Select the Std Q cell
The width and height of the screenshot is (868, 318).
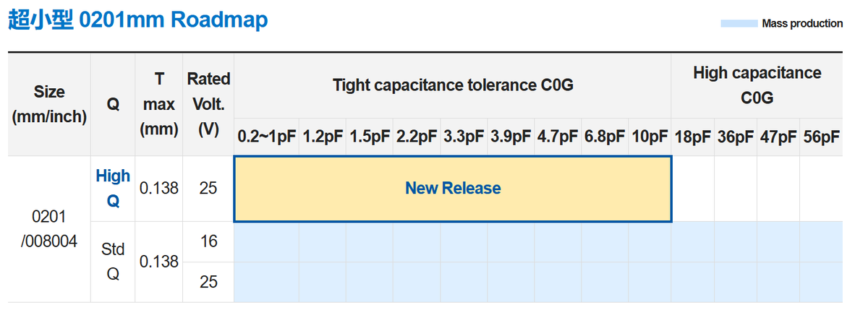(113, 262)
